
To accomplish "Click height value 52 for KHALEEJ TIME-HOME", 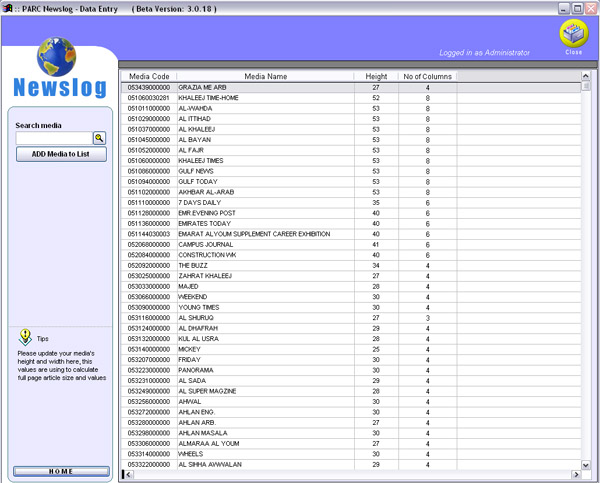I will tap(376, 98).
